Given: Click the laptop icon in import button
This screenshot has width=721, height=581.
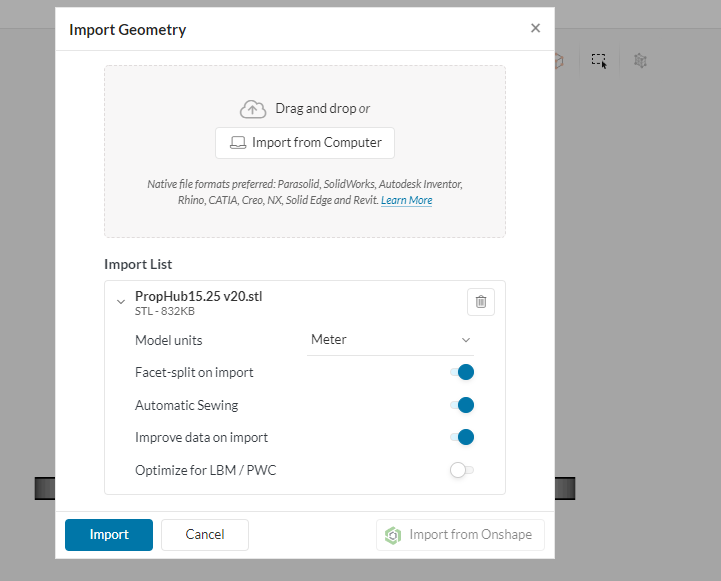Looking at the screenshot, I should [x=238, y=143].
